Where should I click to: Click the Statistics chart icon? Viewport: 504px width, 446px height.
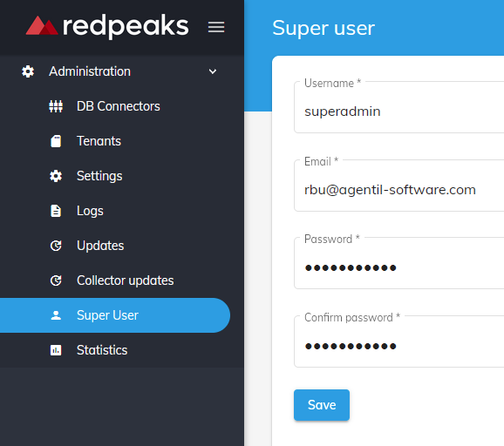(56, 350)
